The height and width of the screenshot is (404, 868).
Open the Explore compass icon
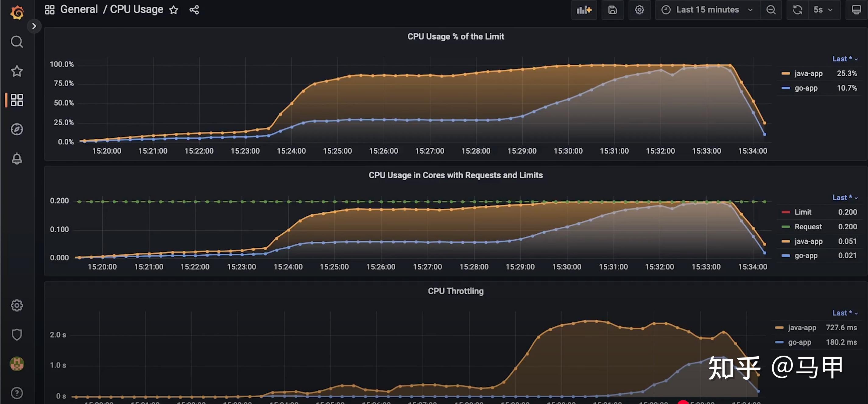[x=17, y=129]
